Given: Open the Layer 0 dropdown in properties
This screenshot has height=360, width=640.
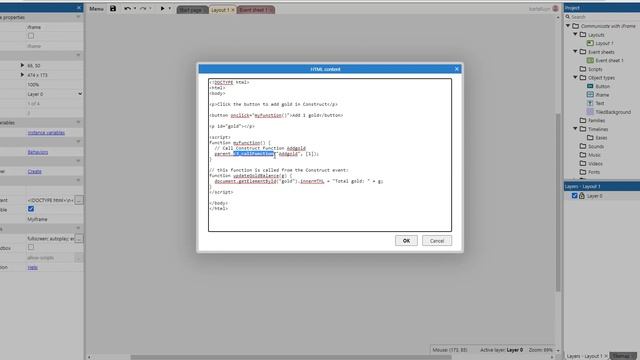Looking at the screenshot, I should [55, 94].
